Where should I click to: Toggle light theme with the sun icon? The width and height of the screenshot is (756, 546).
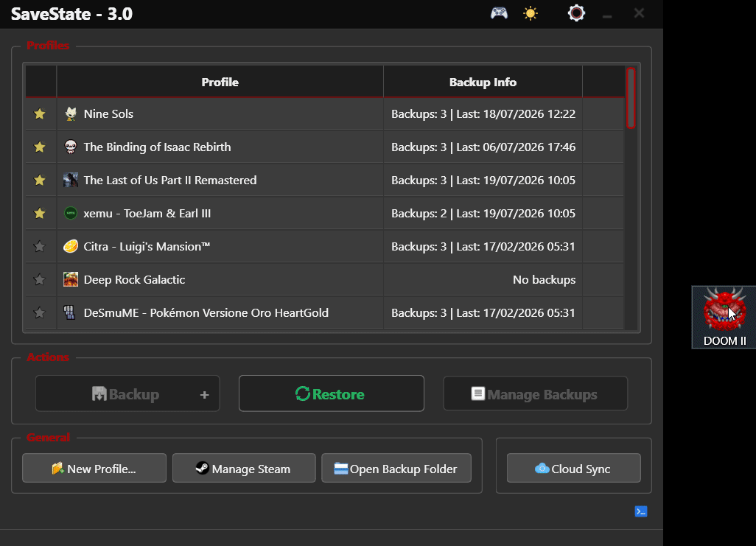point(531,13)
